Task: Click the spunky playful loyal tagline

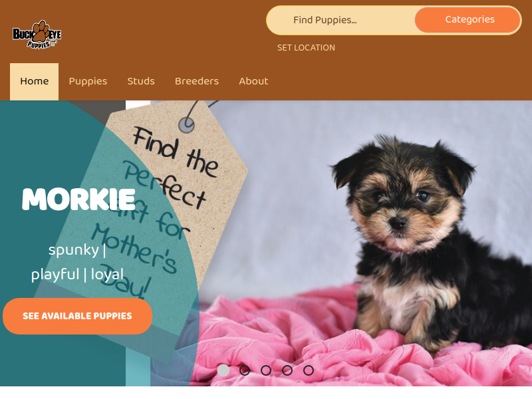Action: [x=77, y=262]
